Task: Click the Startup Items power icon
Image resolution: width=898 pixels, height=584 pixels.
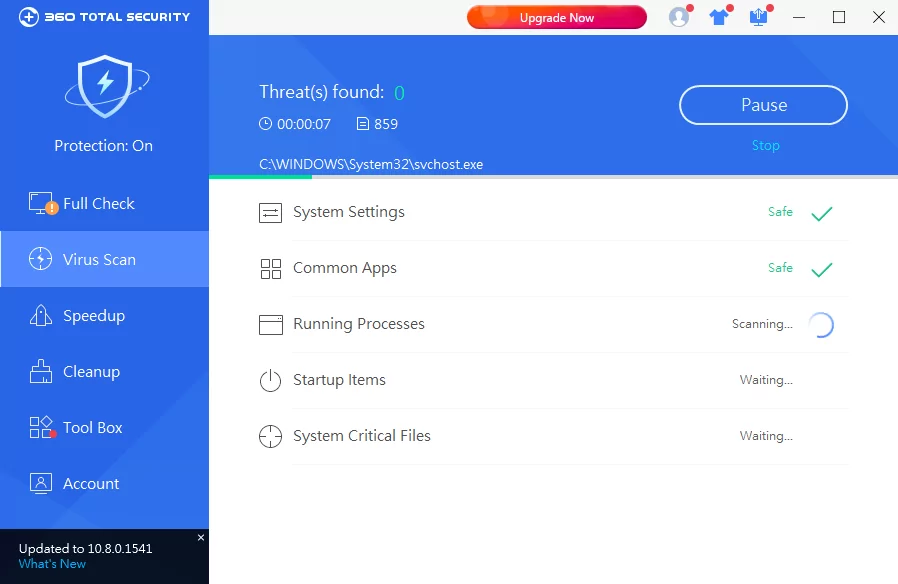Action: pos(270,381)
